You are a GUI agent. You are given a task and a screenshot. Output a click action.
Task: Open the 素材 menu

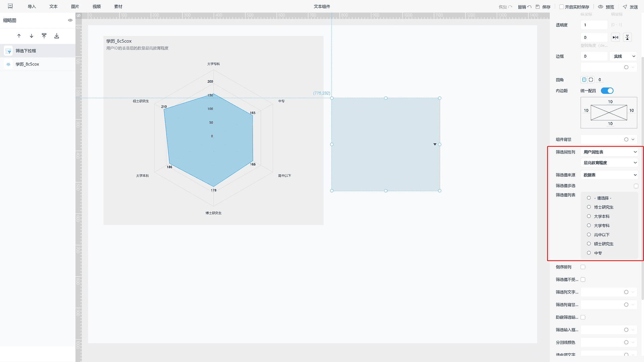(x=118, y=7)
